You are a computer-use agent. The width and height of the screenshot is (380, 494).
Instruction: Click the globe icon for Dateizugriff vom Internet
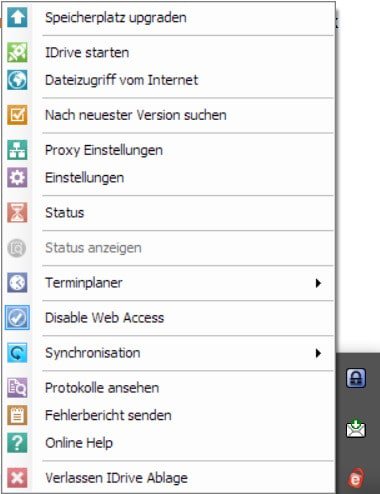(17, 80)
